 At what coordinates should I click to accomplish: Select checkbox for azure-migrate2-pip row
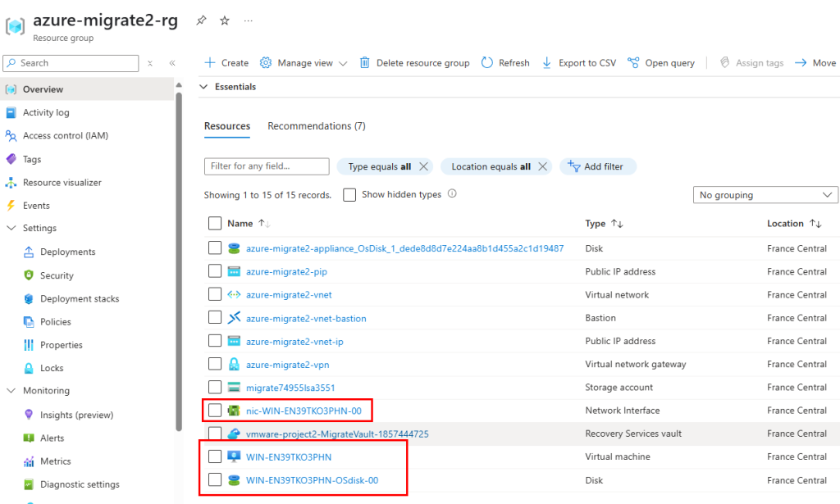pos(215,270)
